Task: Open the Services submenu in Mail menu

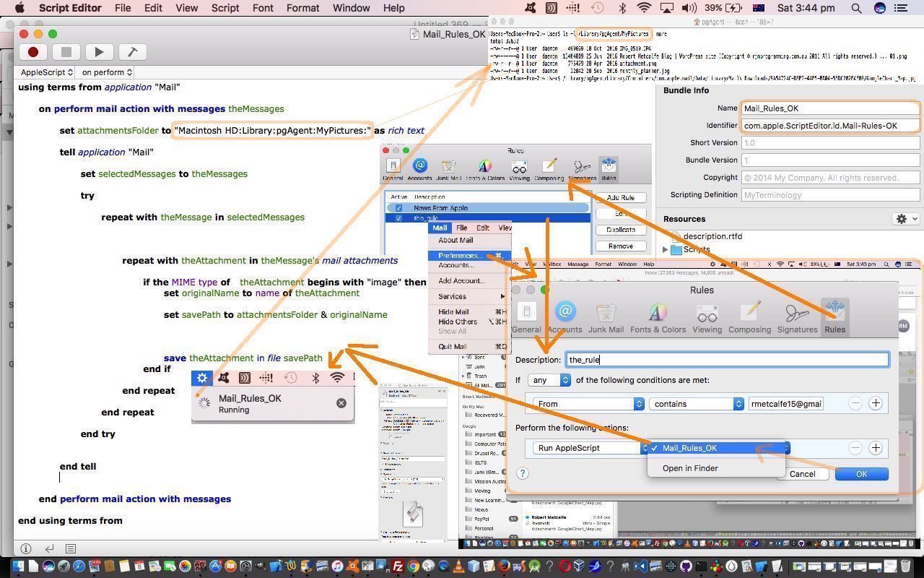Action: tap(471, 296)
